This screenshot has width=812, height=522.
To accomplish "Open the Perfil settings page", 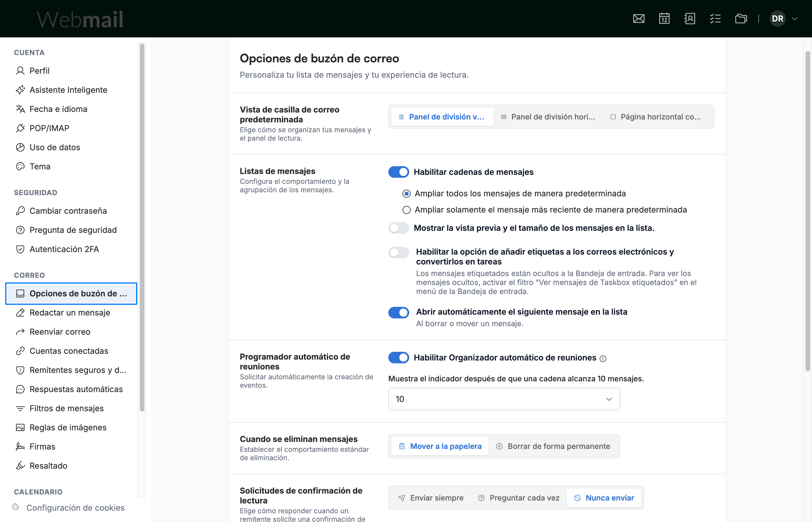I will (71, 70).
